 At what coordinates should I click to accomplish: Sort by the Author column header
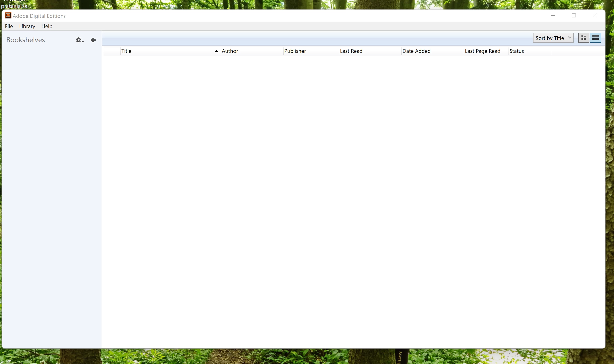[x=230, y=51]
